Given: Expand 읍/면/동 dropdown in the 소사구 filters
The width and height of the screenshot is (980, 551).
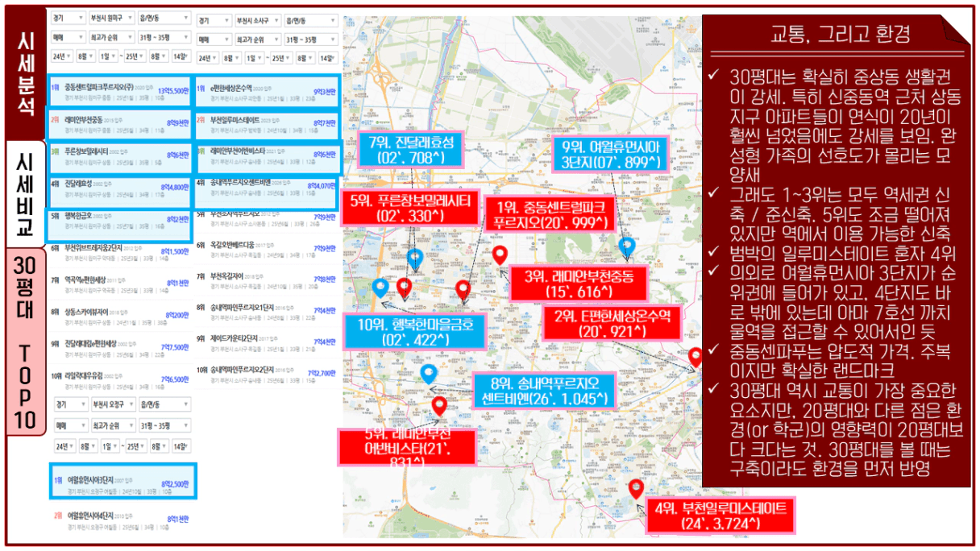Looking at the screenshot, I should click(310, 19).
